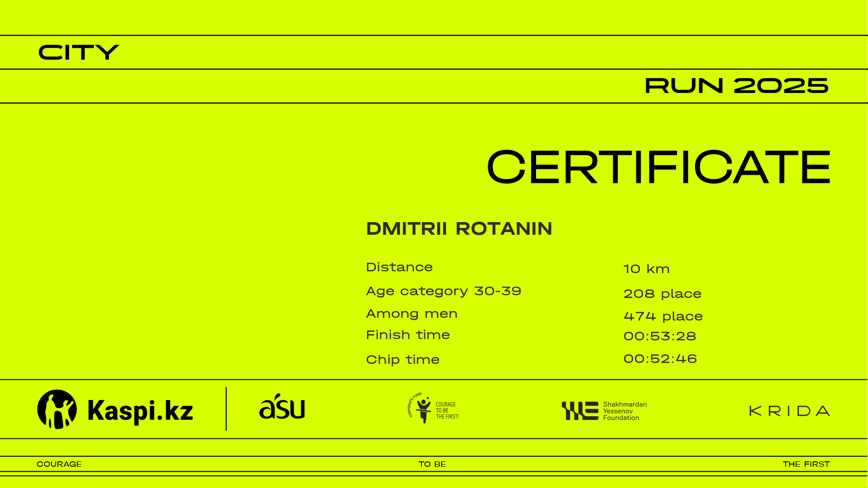Click the finish time 00:53:28
Image resolution: width=868 pixels, height=488 pixels.
pyautogui.click(x=659, y=336)
